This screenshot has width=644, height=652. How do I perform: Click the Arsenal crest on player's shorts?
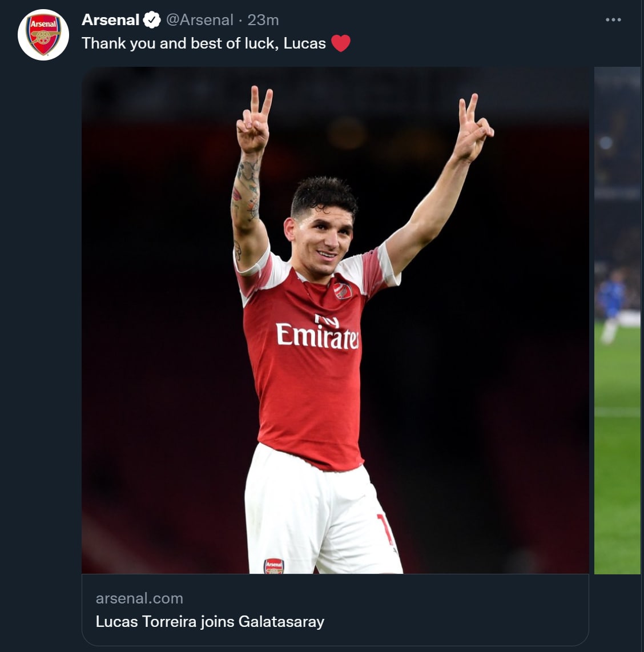coord(273,566)
